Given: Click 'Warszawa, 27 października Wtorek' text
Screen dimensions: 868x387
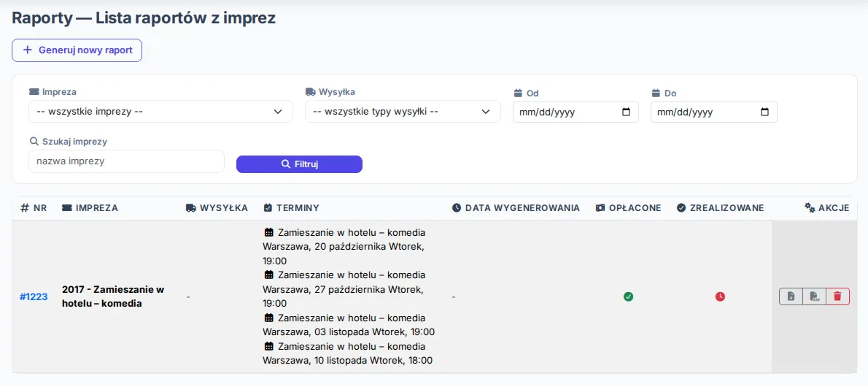Looking at the screenshot, I should (344, 289).
